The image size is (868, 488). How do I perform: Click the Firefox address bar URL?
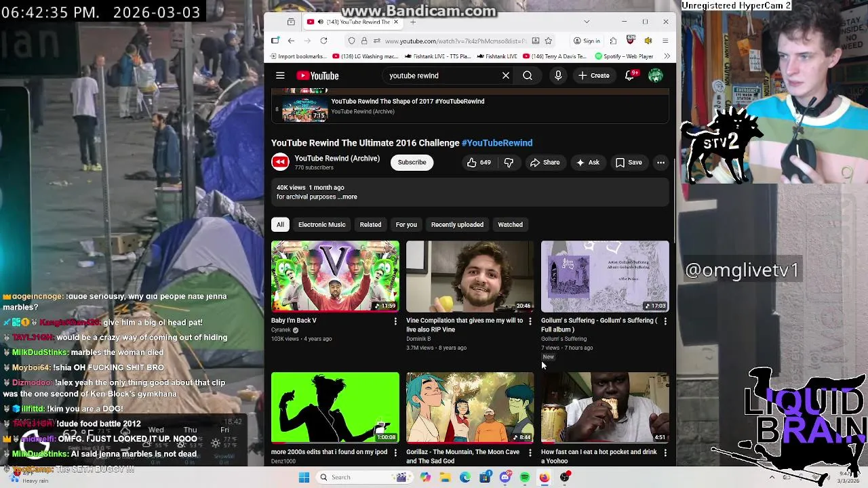coord(456,41)
